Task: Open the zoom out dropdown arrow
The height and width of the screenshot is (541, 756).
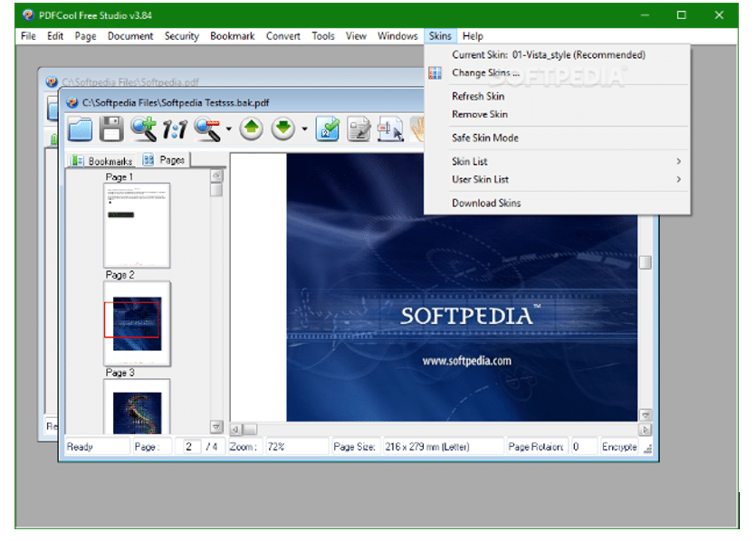Action: tap(228, 130)
